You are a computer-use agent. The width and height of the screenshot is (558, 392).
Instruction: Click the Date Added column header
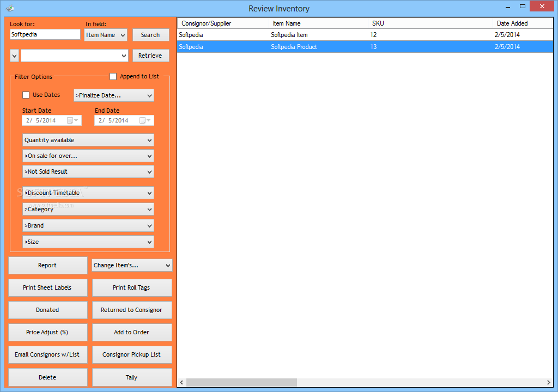click(x=522, y=23)
